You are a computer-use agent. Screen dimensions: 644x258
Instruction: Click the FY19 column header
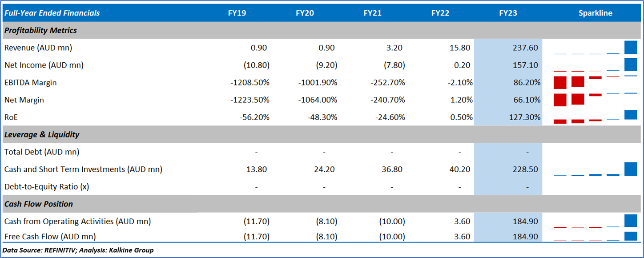click(237, 13)
